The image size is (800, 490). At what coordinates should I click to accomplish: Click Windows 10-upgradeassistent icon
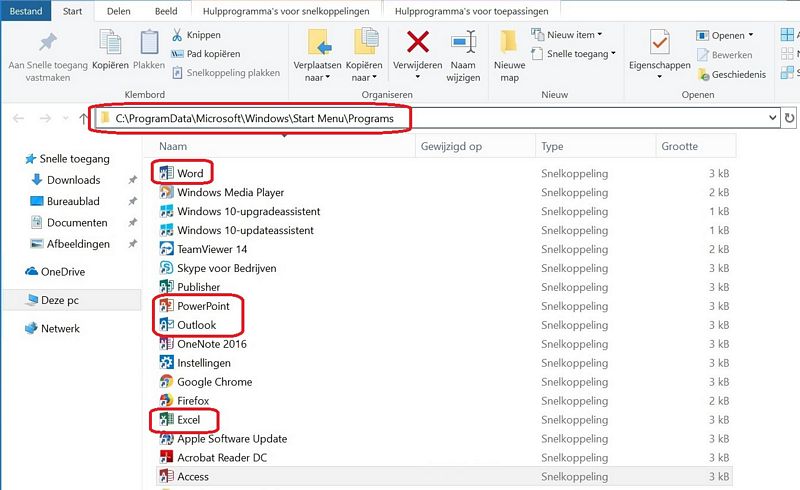166,211
